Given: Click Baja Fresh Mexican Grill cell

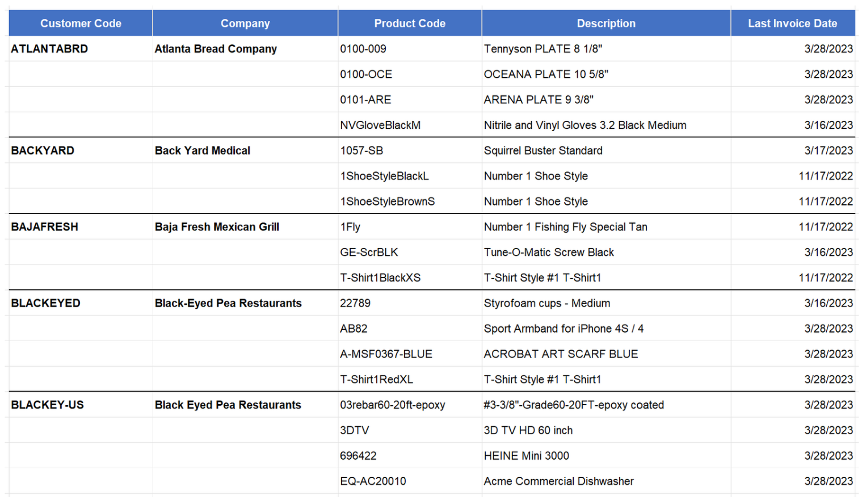Looking at the screenshot, I should pos(217,227).
